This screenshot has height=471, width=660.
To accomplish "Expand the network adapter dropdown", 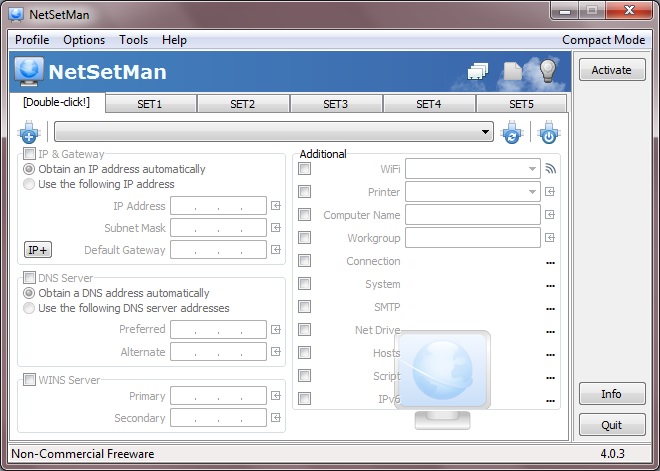I will point(485,132).
